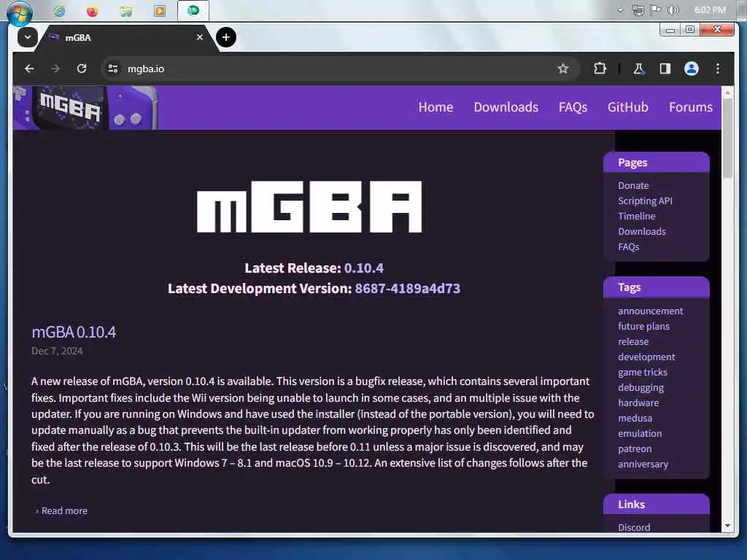Click development version 8687-4189a4d73 link
747x560 pixels.
point(407,289)
